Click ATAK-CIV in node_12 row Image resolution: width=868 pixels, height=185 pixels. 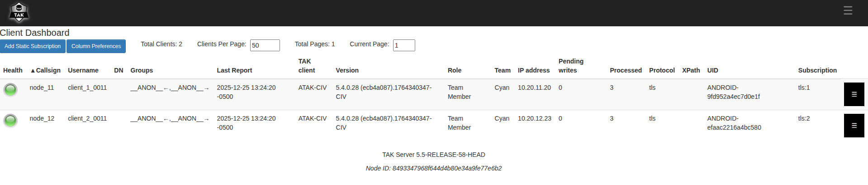[312, 118]
